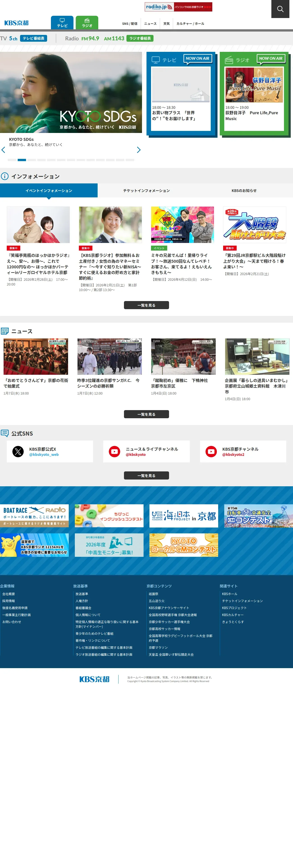
Task: Click 一覧を見る under 公式SNS
Action: 146,475
